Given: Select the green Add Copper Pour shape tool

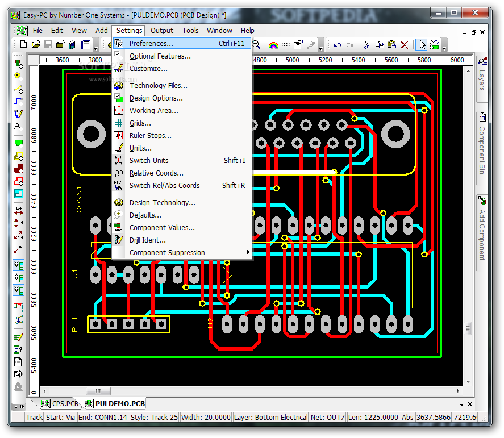Looking at the screenshot, I should [19, 144].
